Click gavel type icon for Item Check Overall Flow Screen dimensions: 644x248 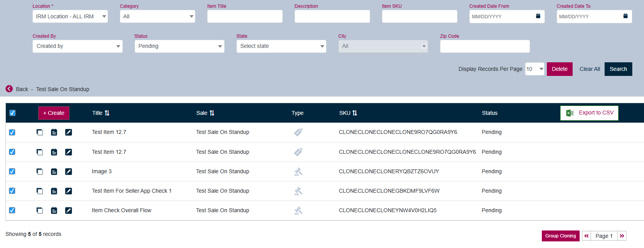tap(298, 210)
